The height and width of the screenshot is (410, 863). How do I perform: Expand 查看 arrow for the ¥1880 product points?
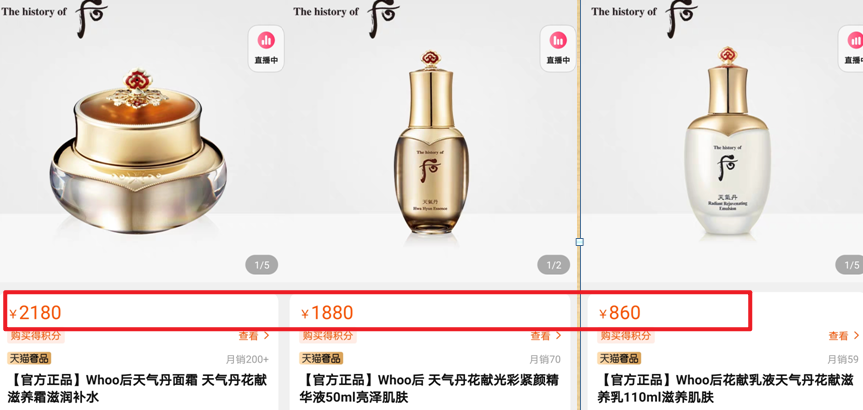pyautogui.click(x=547, y=336)
